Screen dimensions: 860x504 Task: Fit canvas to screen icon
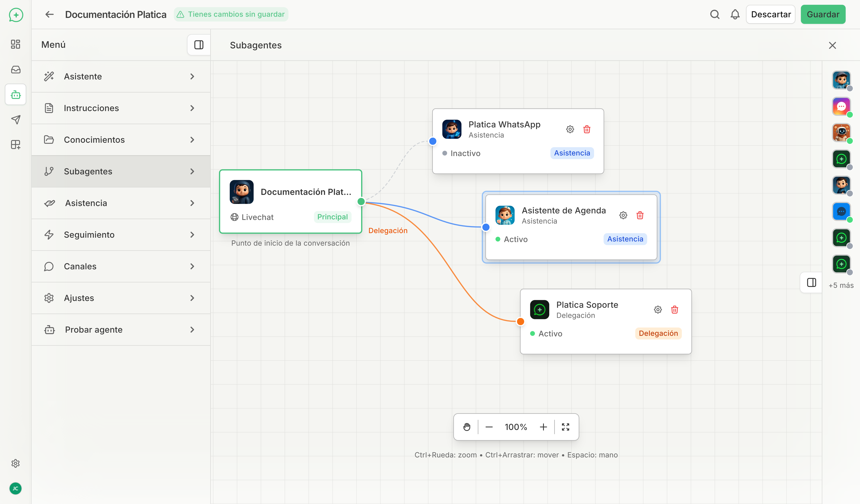pos(566,427)
